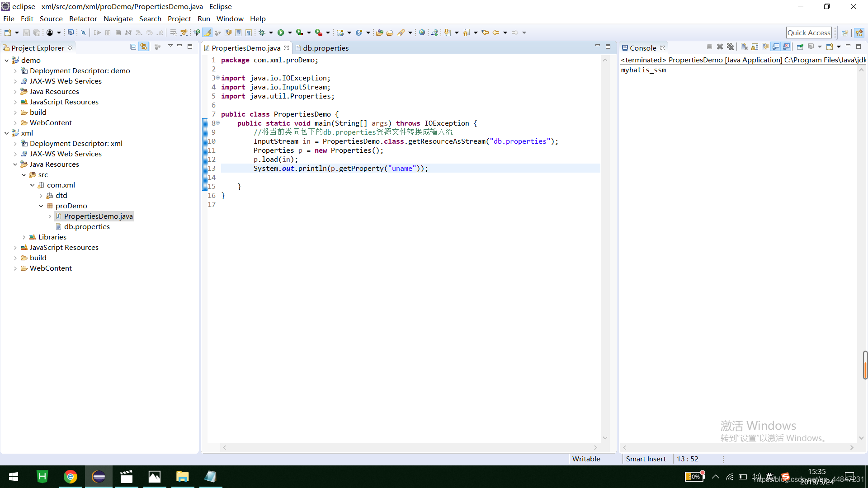This screenshot has width=868, height=488.
Task: Switch to the db.properties editor tab
Action: 325,48
